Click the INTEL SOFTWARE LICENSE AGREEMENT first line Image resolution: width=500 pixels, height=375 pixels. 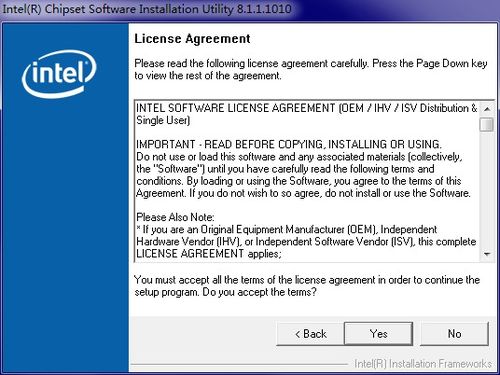tap(307, 108)
